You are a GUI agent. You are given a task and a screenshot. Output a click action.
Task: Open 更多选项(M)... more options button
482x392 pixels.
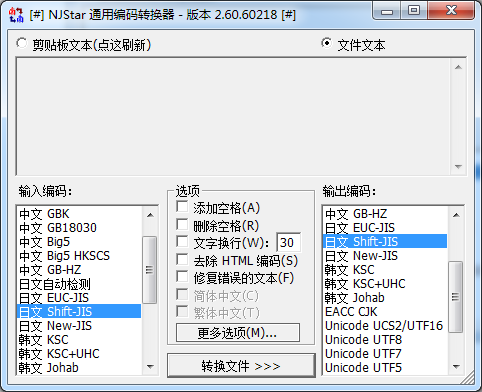(238, 332)
